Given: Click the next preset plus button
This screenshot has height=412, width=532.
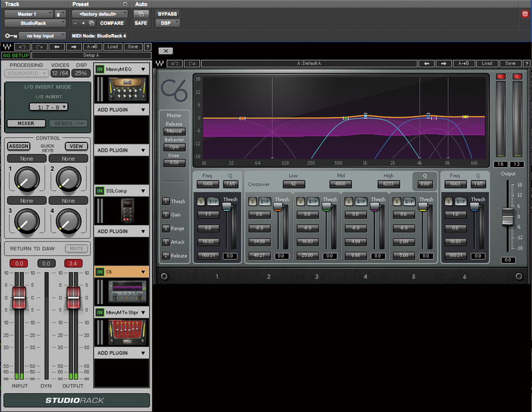Looking at the screenshot, I should pyautogui.click(x=83, y=23).
